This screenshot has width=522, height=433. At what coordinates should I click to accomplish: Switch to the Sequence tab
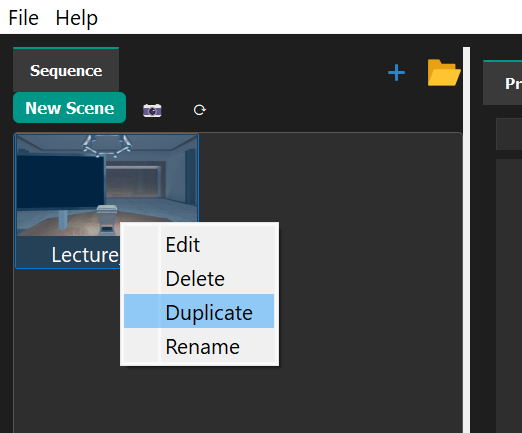point(66,70)
